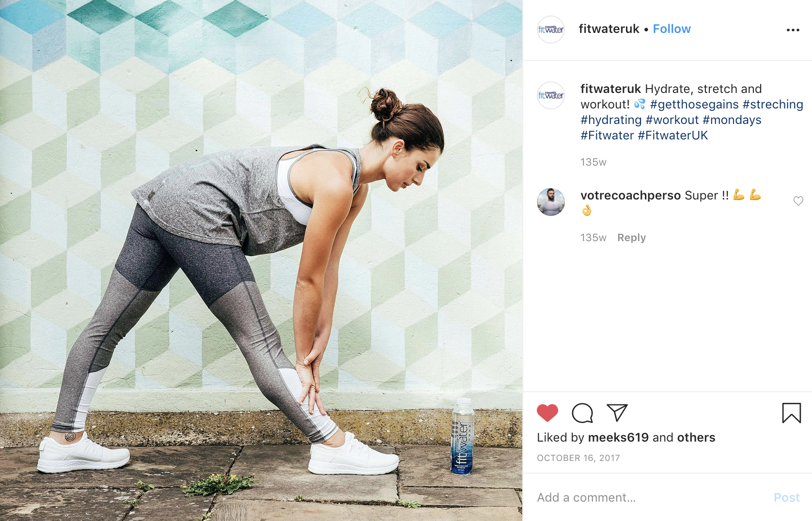This screenshot has width=812, height=521.
Task: Share the post via paper plane icon
Action: coord(617,413)
